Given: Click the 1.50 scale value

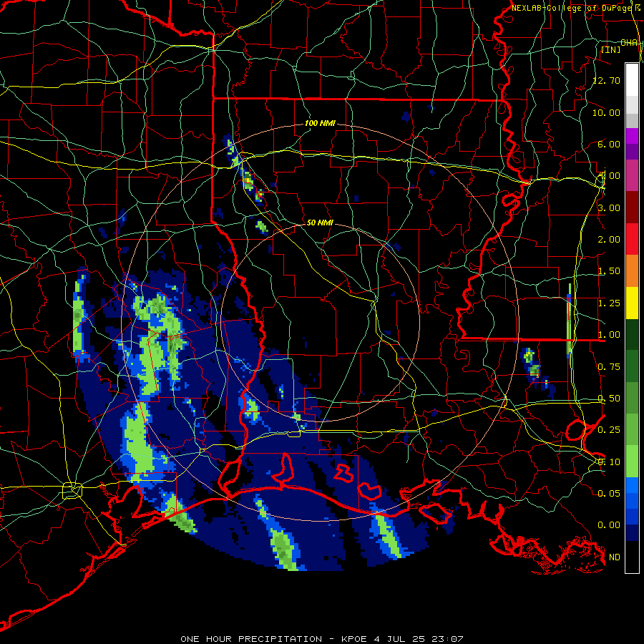Looking at the screenshot, I should pos(609,271).
